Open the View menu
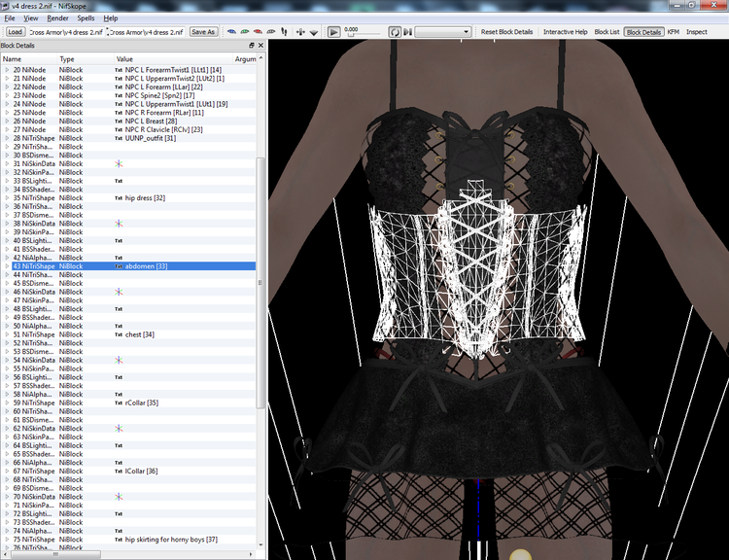Image resolution: width=729 pixels, height=560 pixels. click(x=31, y=18)
